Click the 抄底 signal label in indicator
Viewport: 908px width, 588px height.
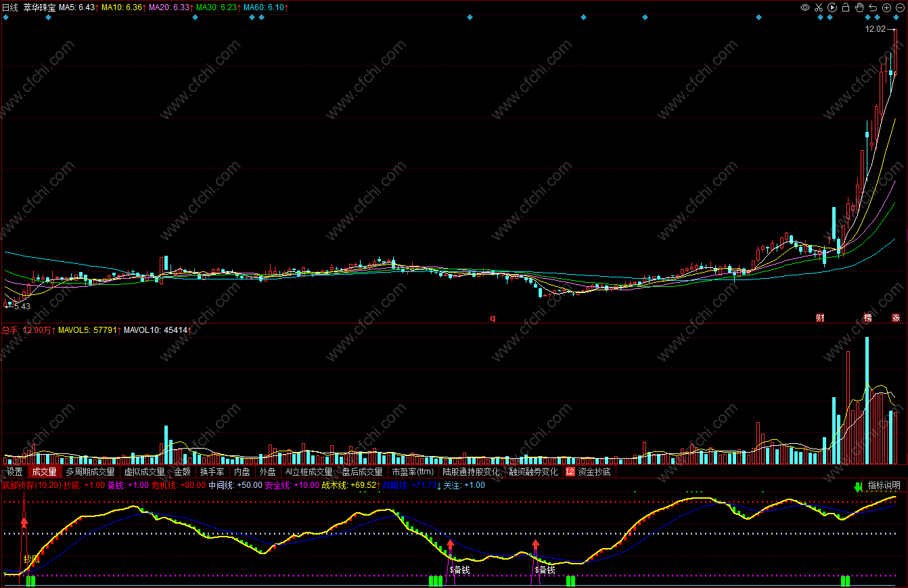(31, 559)
